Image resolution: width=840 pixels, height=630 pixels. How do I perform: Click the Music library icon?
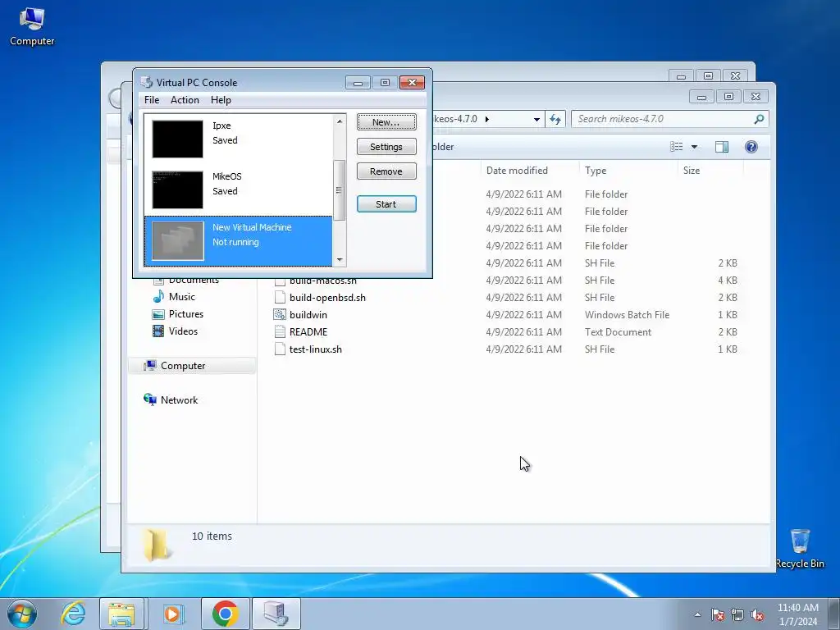tap(158, 297)
